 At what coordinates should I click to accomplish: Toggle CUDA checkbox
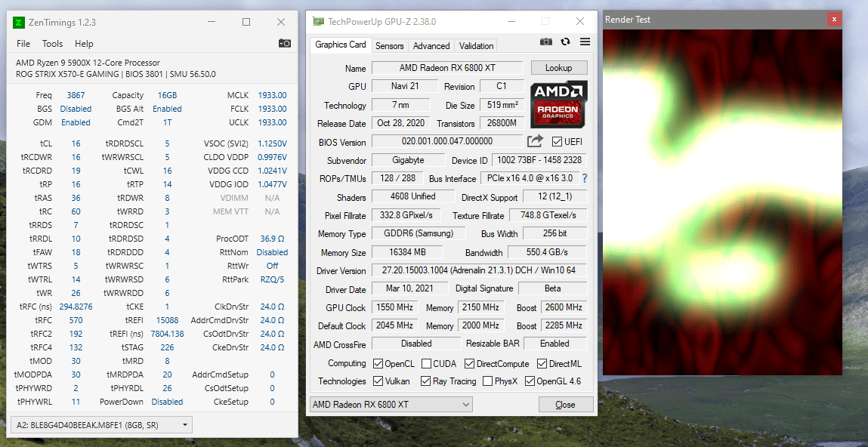tap(426, 363)
